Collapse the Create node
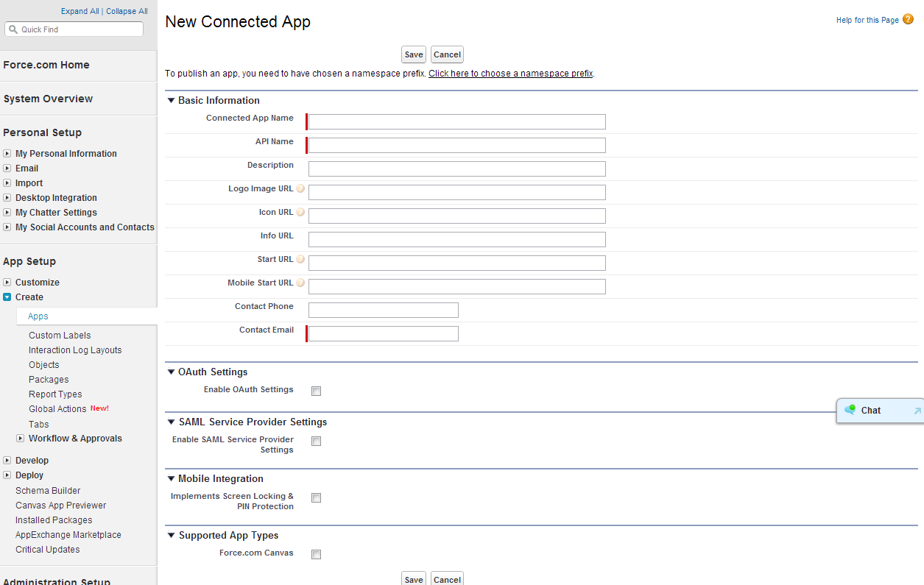 [7, 297]
